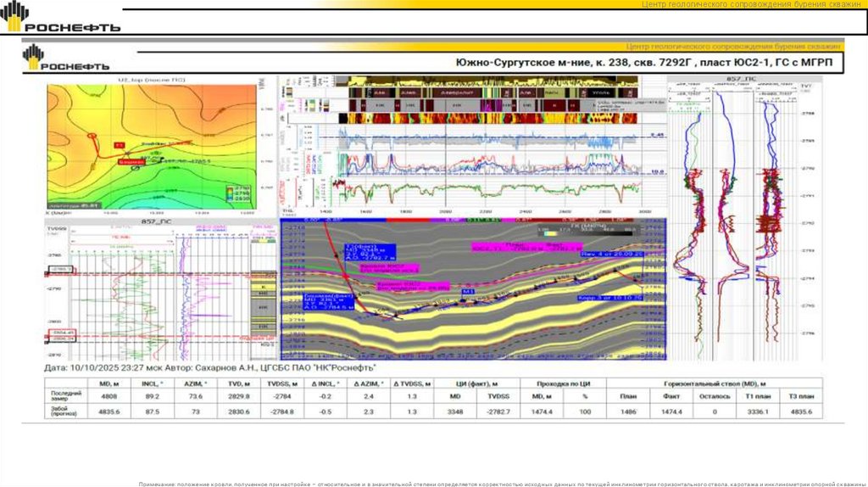The height and width of the screenshot is (487, 868).
Task: Click '4835.6' under the Т3 план column
Action: click(x=801, y=412)
